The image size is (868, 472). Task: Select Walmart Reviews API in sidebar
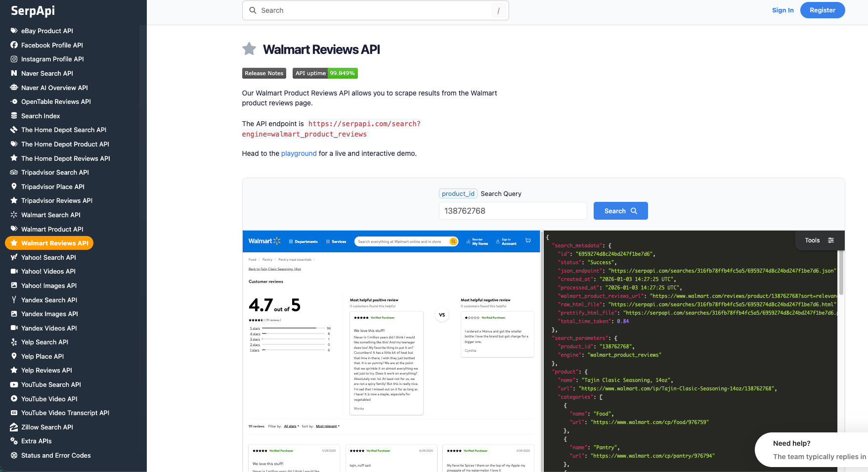[x=49, y=243]
